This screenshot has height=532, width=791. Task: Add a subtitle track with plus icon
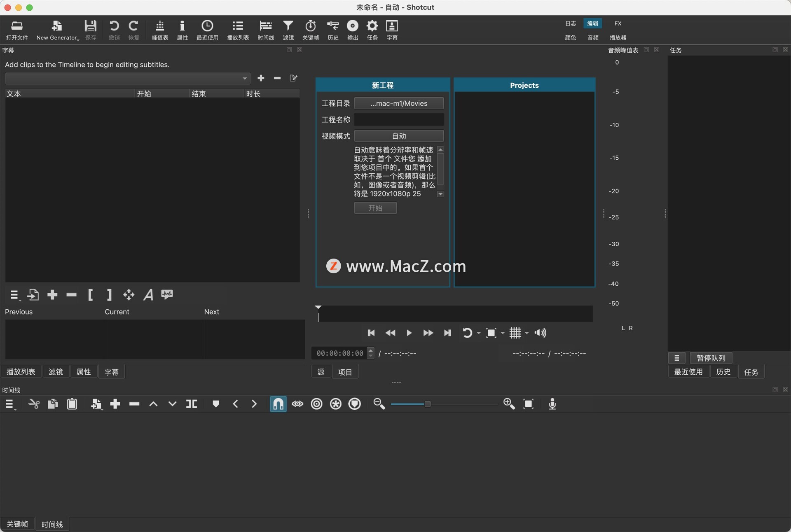click(x=261, y=78)
